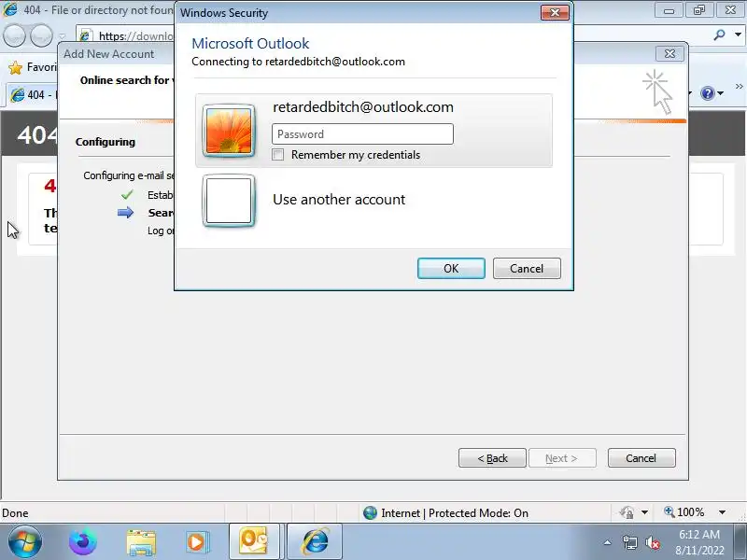The width and height of the screenshot is (747, 560).
Task: Expand the IE Help dropdown arrow
Action: click(720, 93)
